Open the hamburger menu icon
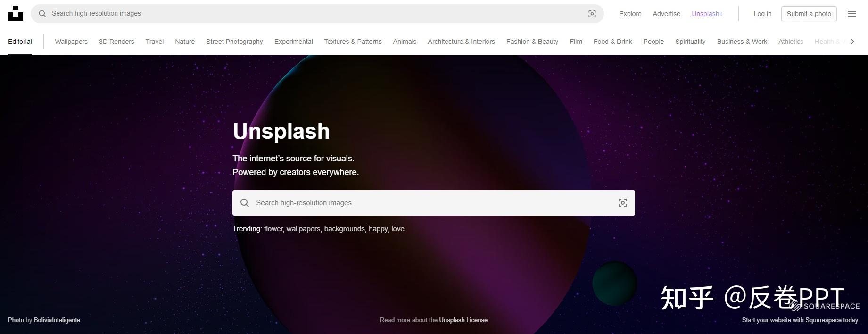This screenshot has height=334, width=868. [x=852, y=14]
